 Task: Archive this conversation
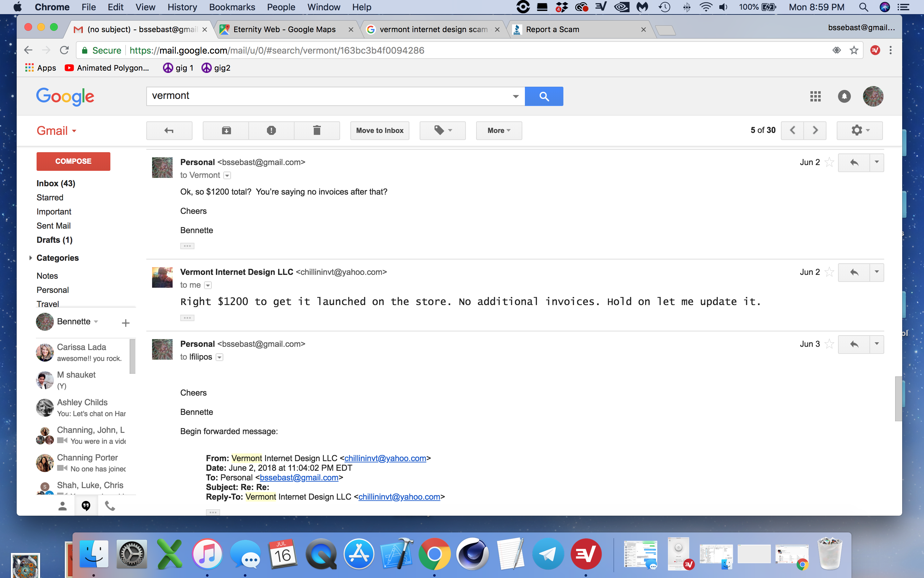pyautogui.click(x=226, y=130)
